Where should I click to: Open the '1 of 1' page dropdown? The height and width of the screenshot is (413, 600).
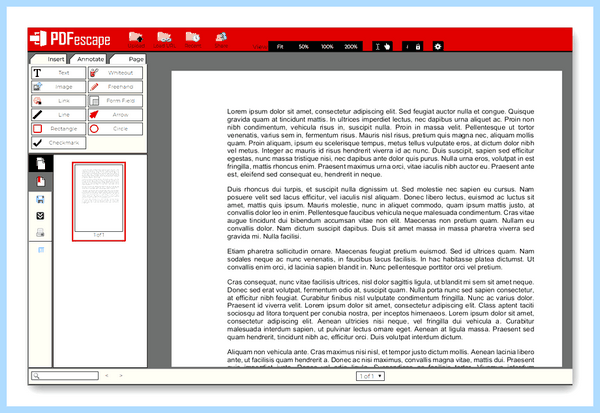(370, 376)
